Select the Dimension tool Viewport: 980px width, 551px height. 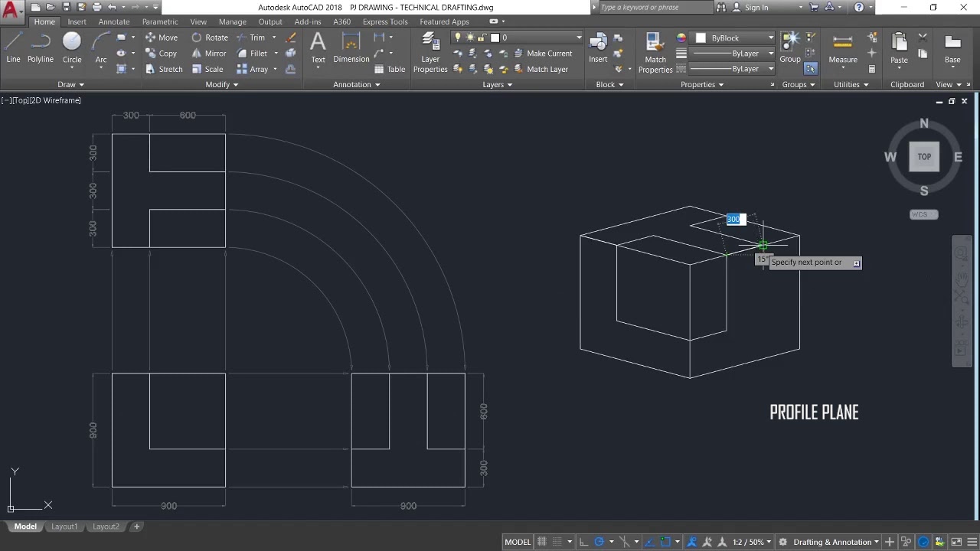pos(351,47)
